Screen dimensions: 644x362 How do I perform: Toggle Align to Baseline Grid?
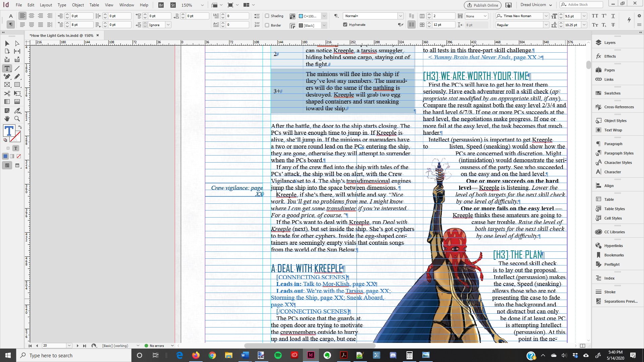click(x=412, y=25)
